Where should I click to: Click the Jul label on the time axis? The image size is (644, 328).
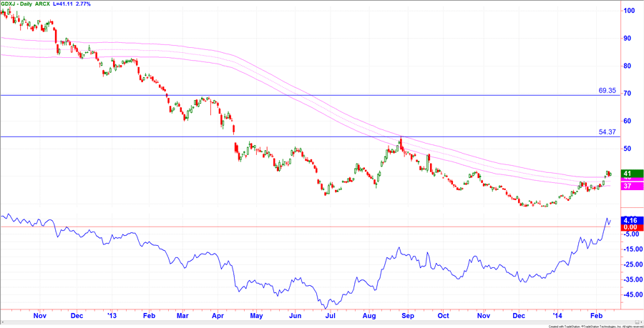pyautogui.click(x=332, y=314)
